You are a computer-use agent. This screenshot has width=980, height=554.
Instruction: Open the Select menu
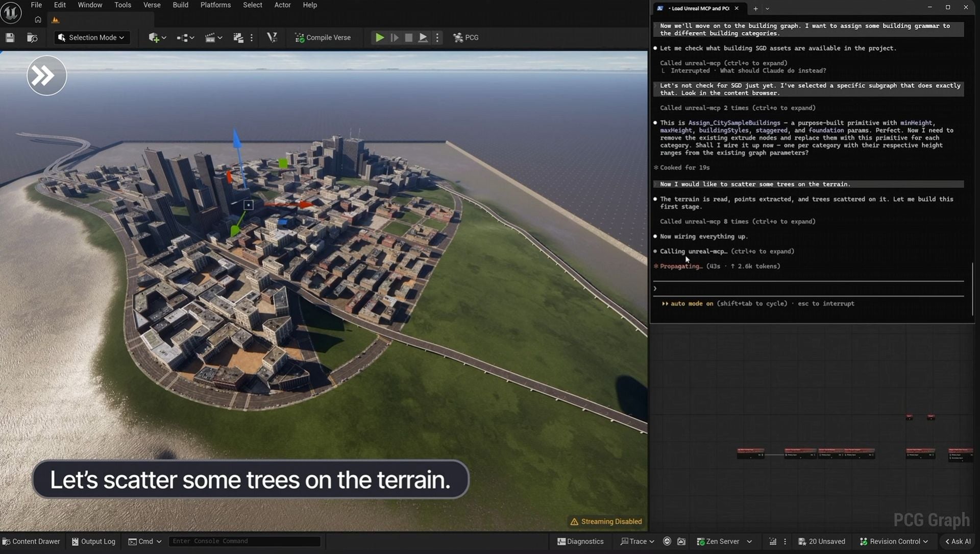[252, 5]
